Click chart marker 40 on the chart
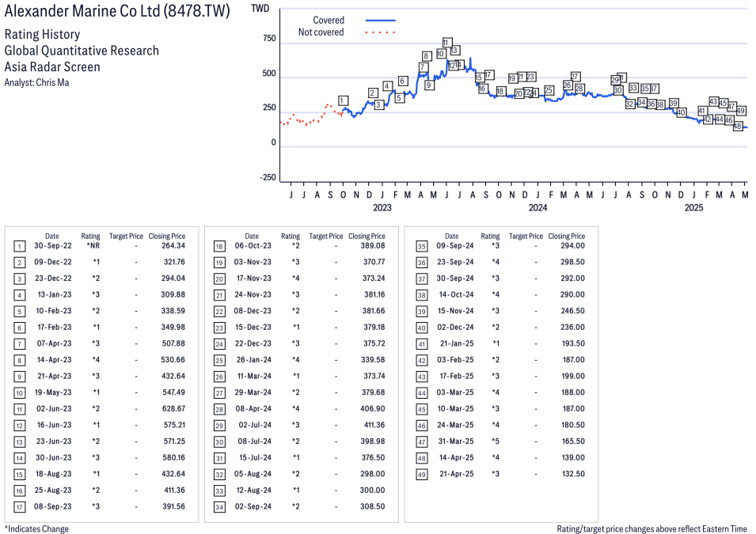Screen dimensions: 756x534 click(x=682, y=112)
